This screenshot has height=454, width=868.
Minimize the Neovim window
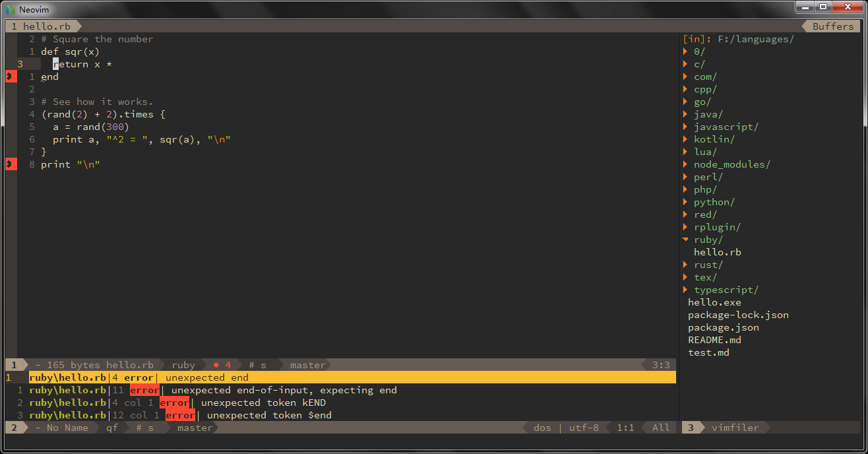coord(805,7)
